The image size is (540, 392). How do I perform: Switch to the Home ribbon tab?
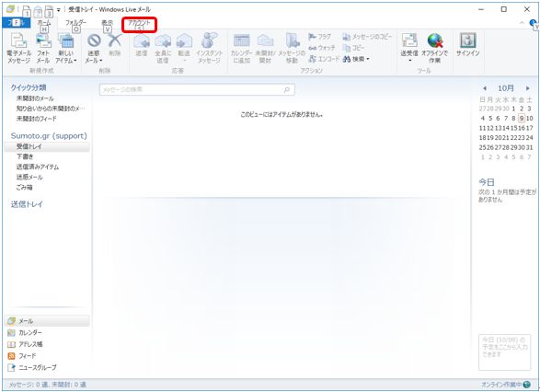44,23
